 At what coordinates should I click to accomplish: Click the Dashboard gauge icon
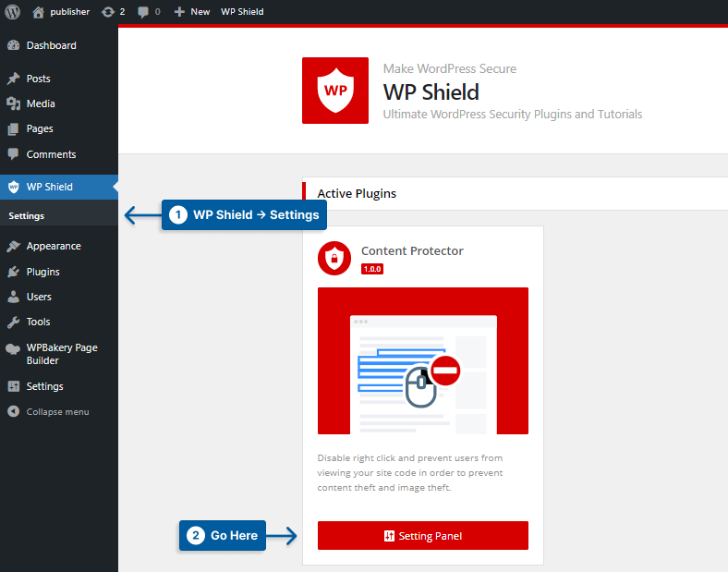coord(14,45)
